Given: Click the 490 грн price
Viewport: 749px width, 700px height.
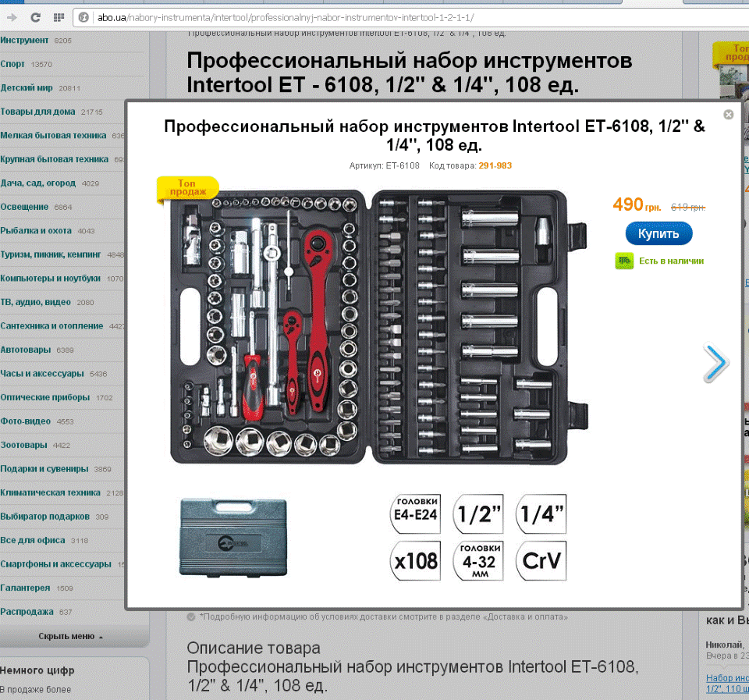Looking at the screenshot, I should click(x=637, y=205).
